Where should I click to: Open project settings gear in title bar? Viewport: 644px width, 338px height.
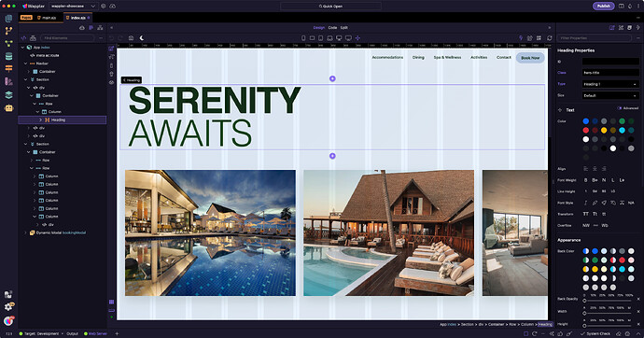(104, 7)
